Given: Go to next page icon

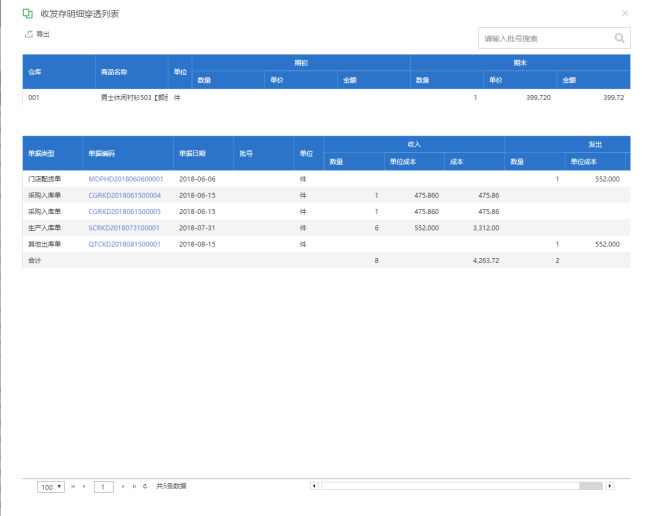Looking at the screenshot, I should click(123, 487).
